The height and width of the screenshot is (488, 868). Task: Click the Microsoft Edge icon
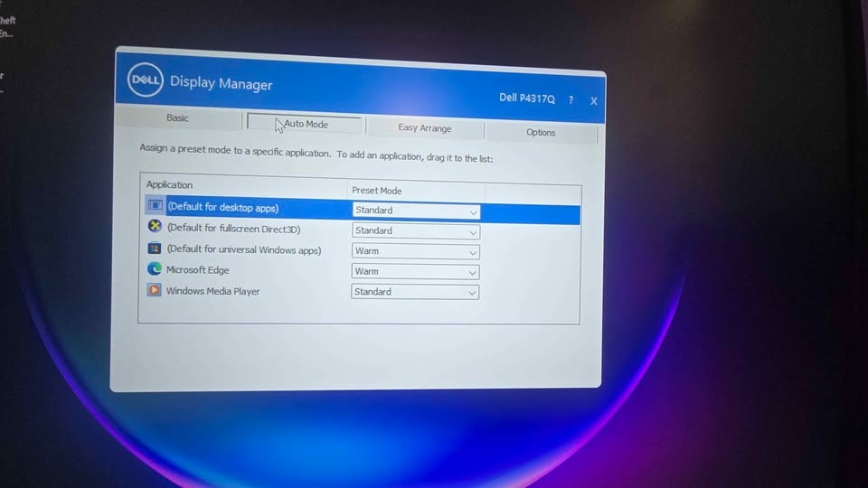coord(154,268)
